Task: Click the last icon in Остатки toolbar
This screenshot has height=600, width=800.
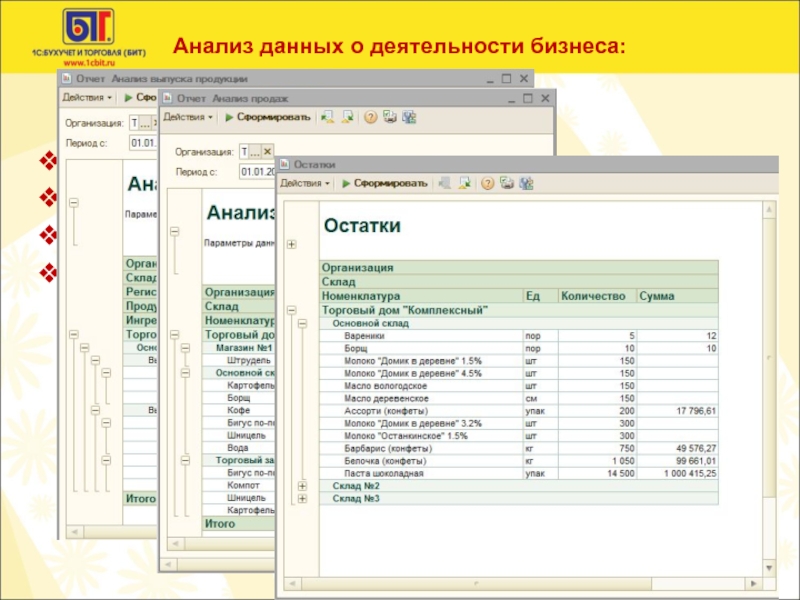Action: [x=527, y=184]
